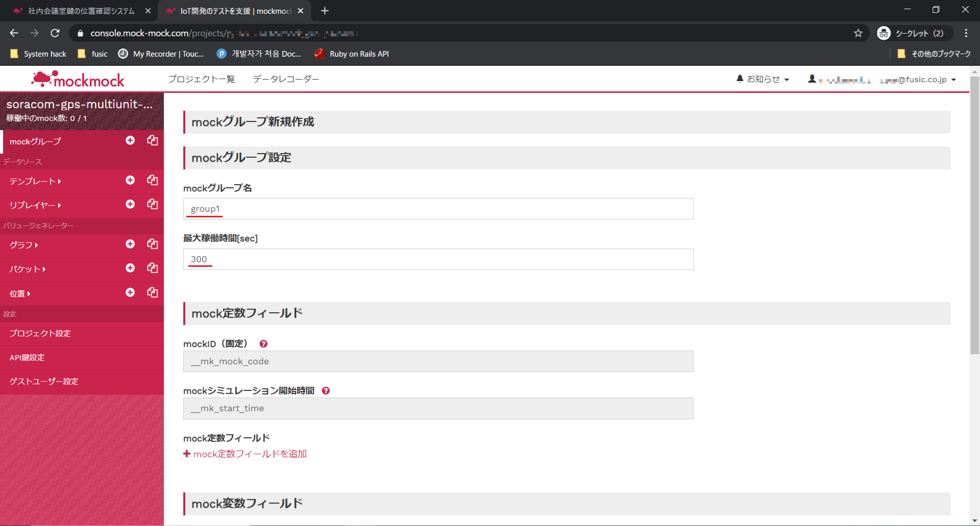The height and width of the screenshot is (526, 980).
Task: Click the mockグループ名 input field
Action: 438,209
